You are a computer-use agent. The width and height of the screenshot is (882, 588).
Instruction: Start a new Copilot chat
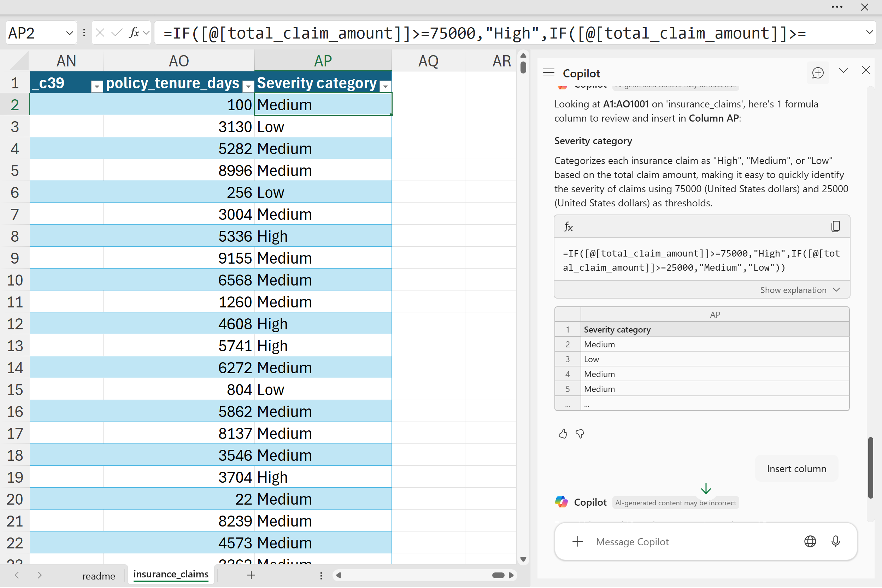click(x=817, y=73)
